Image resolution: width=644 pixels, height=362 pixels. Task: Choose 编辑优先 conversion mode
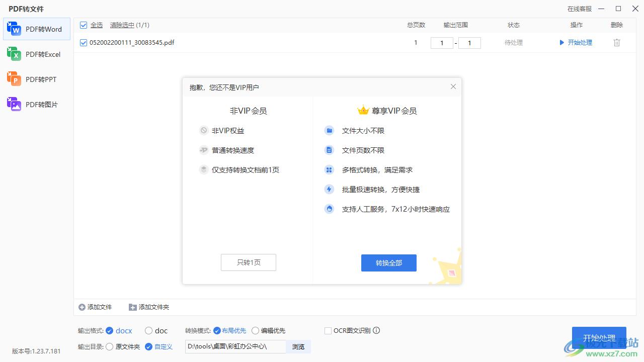click(255, 331)
